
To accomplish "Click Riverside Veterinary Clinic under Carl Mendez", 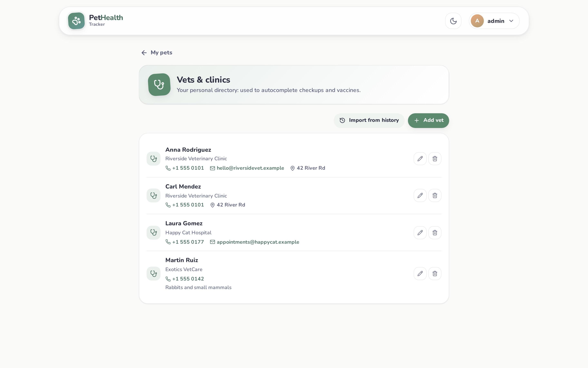I will (x=196, y=196).
